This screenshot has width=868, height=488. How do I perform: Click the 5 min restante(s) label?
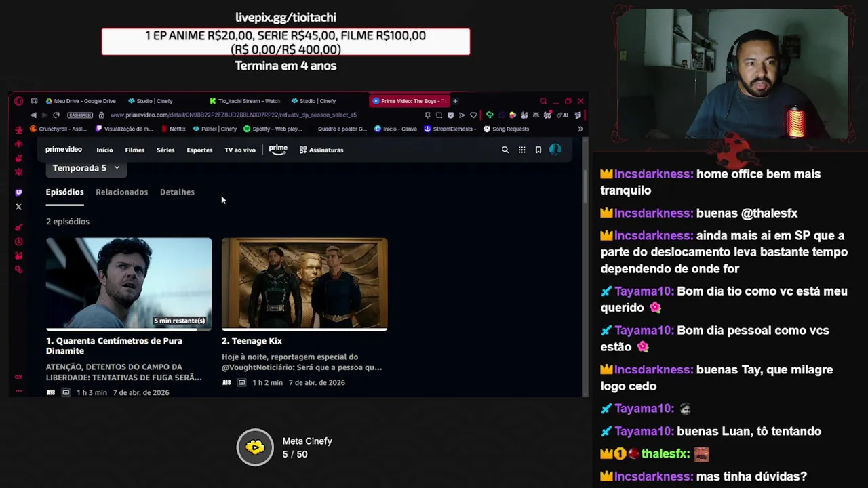coord(180,321)
